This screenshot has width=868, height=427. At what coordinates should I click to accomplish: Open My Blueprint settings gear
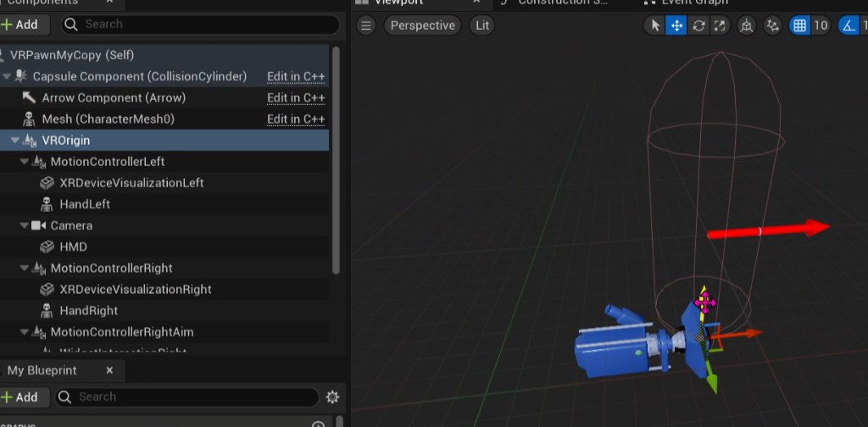click(332, 397)
